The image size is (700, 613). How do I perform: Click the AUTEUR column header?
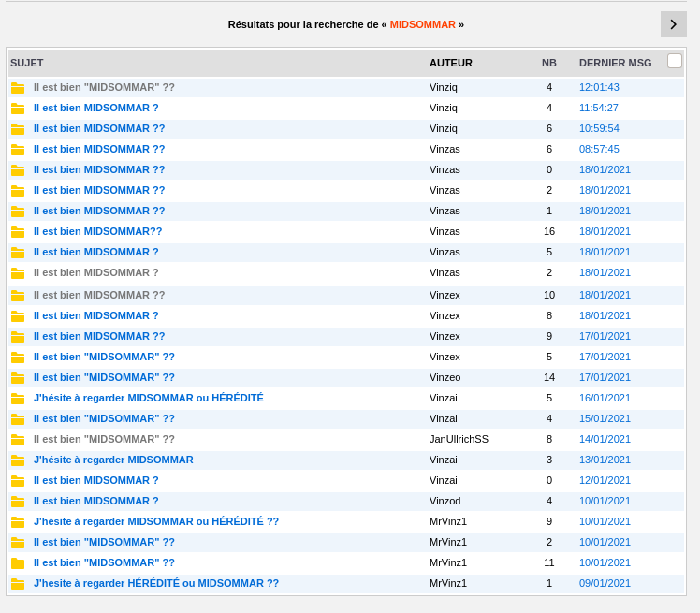click(x=451, y=63)
